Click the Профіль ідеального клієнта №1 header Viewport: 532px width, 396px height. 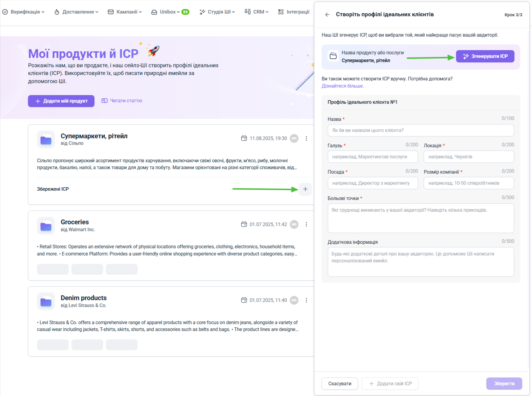point(362,102)
